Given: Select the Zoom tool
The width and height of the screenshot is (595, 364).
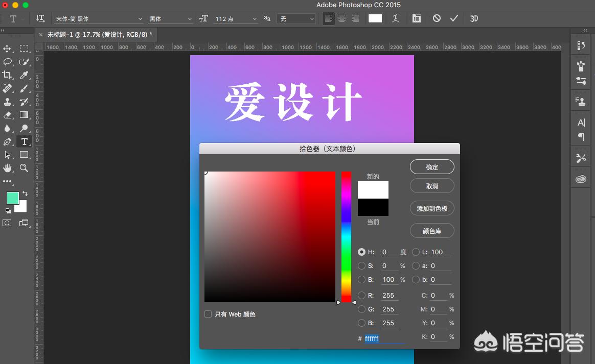Looking at the screenshot, I should (x=24, y=168).
